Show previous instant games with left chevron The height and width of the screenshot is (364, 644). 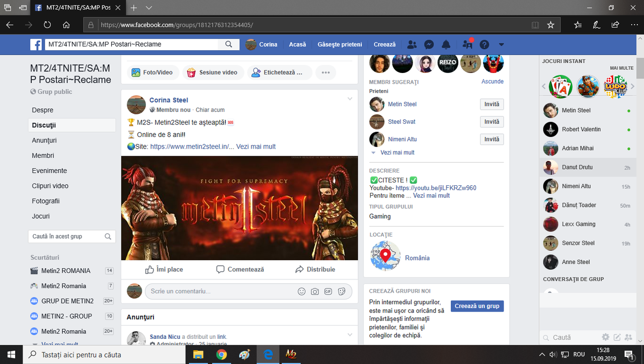tap(544, 87)
